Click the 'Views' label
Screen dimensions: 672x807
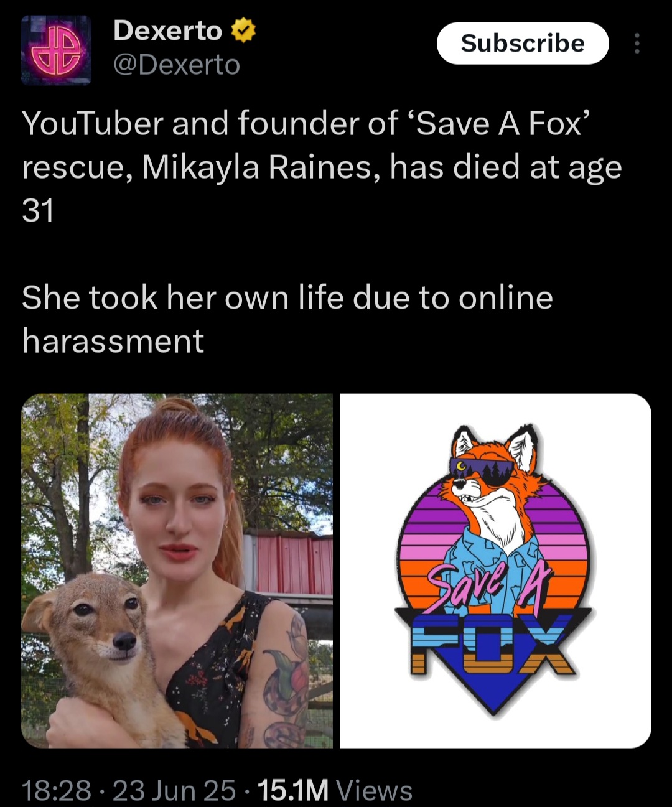coord(375,790)
